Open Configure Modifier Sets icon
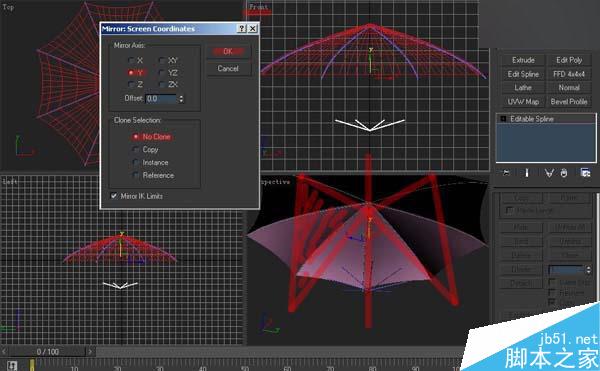This screenshot has width=600, height=371. click(x=585, y=173)
